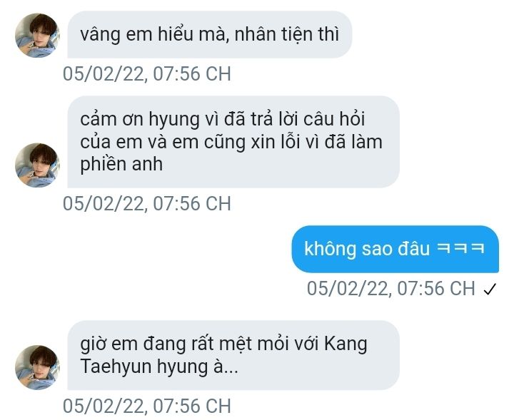This screenshot has width=514, height=420.
Task: Click the 'ㅋㅋㅋ' characters in blue bubble
Action: click(461, 248)
